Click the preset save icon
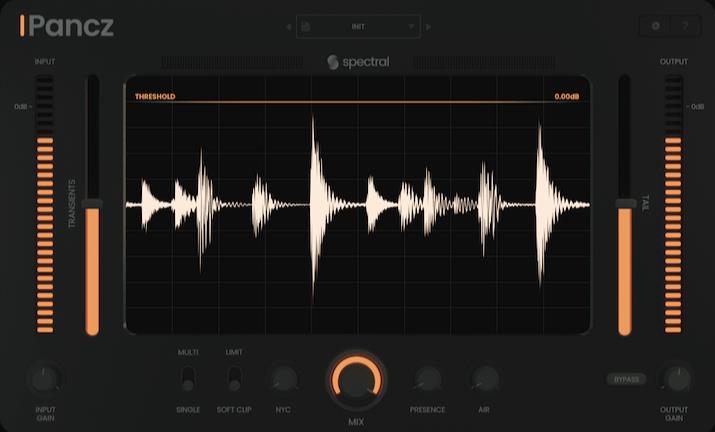Image resolution: width=715 pixels, height=432 pixels. click(x=306, y=26)
